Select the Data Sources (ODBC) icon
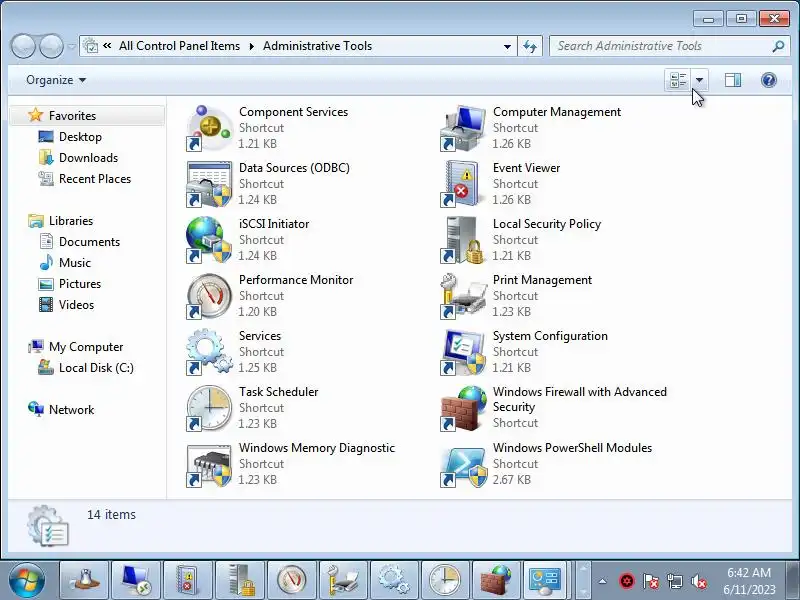The height and width of the screenshot is (600, 800). (209, 184)
